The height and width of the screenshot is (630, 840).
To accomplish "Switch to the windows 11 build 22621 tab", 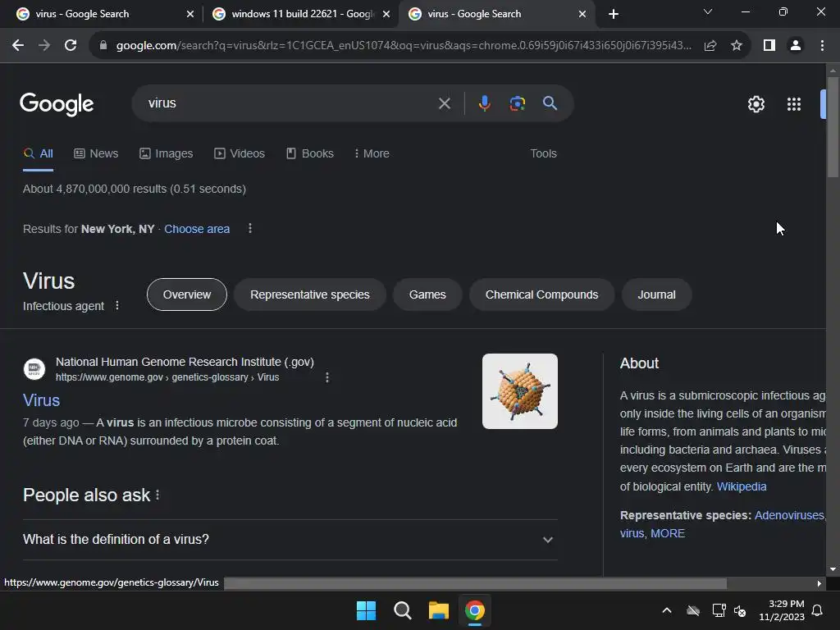I will [302, 14].
